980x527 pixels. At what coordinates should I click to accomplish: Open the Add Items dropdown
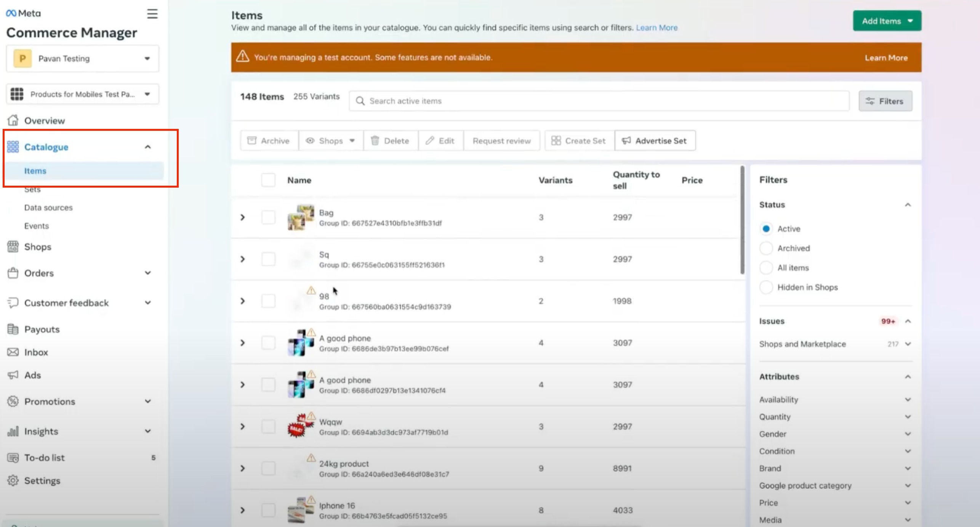pos(887,21)
